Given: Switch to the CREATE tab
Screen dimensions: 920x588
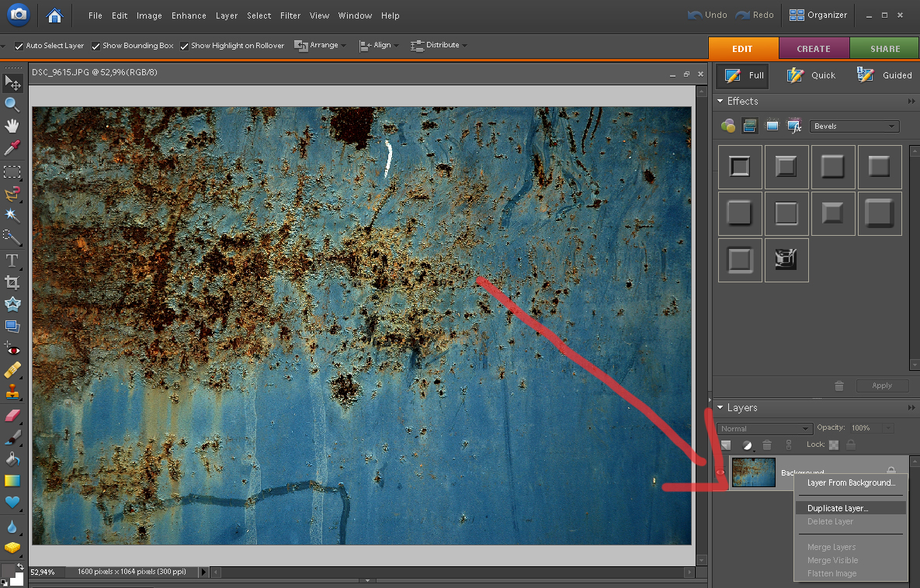Looking at the screenshot, I should [814, 49].
